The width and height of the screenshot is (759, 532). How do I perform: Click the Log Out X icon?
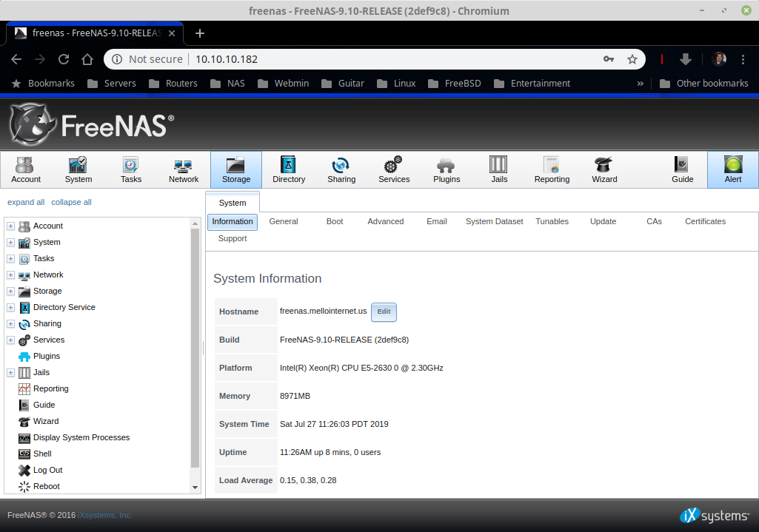coord(24,470)
